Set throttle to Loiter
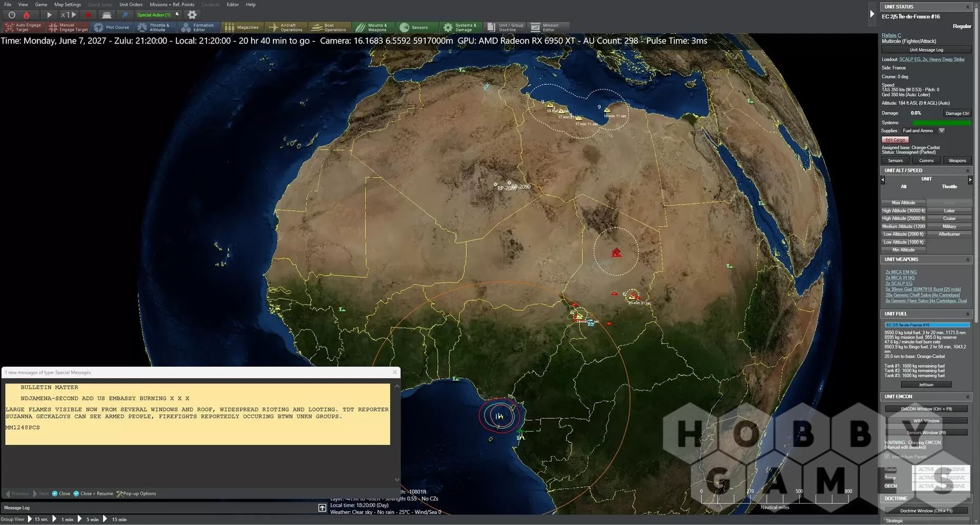This screenshot has width=980, height=525. 949,211
